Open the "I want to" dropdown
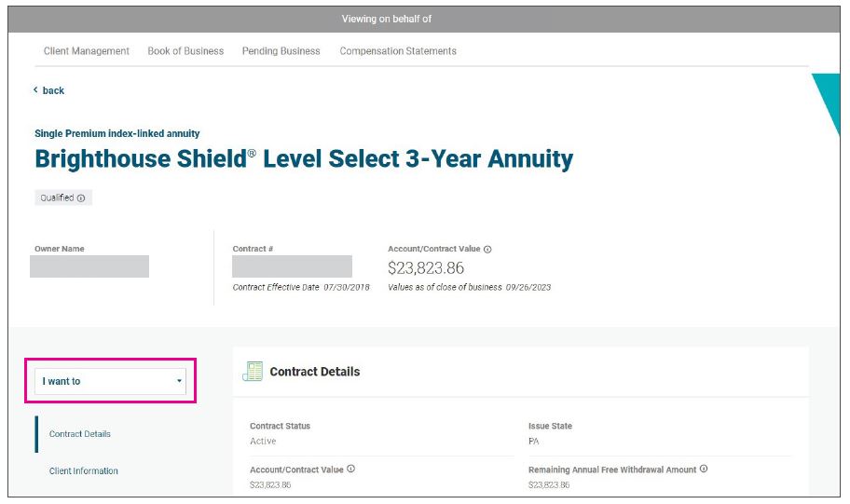This screenshot has width=850, height=504. [x=110, y=381]
